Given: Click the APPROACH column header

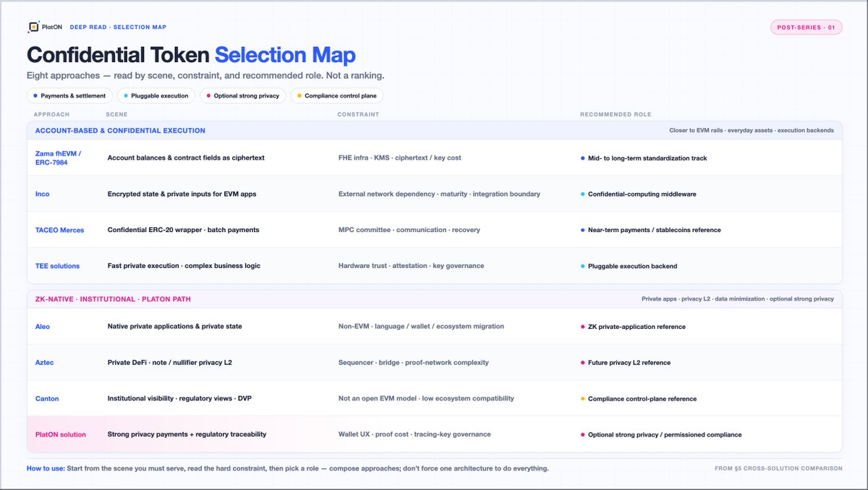Looking at the screenshot, I should (51, 114).
